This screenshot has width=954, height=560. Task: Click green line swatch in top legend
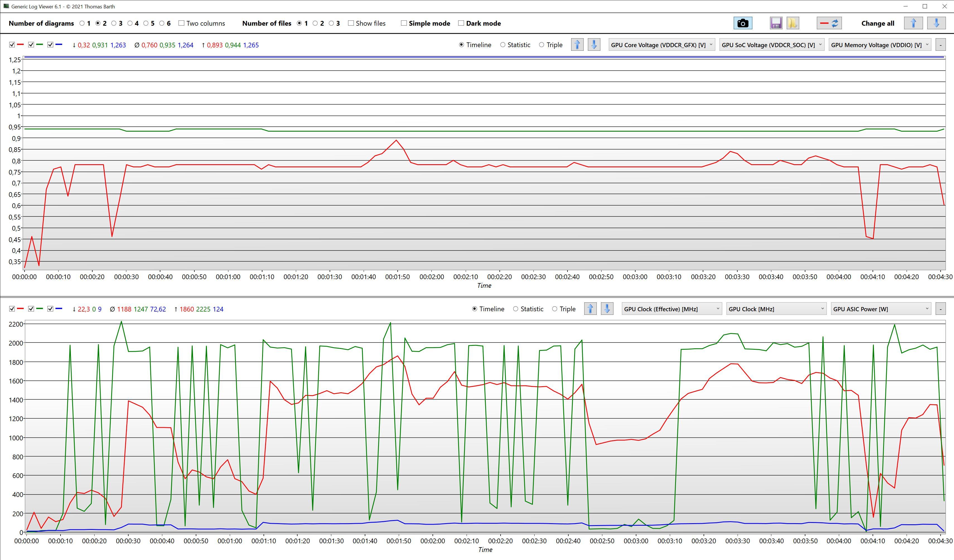(x=39, y=45)
